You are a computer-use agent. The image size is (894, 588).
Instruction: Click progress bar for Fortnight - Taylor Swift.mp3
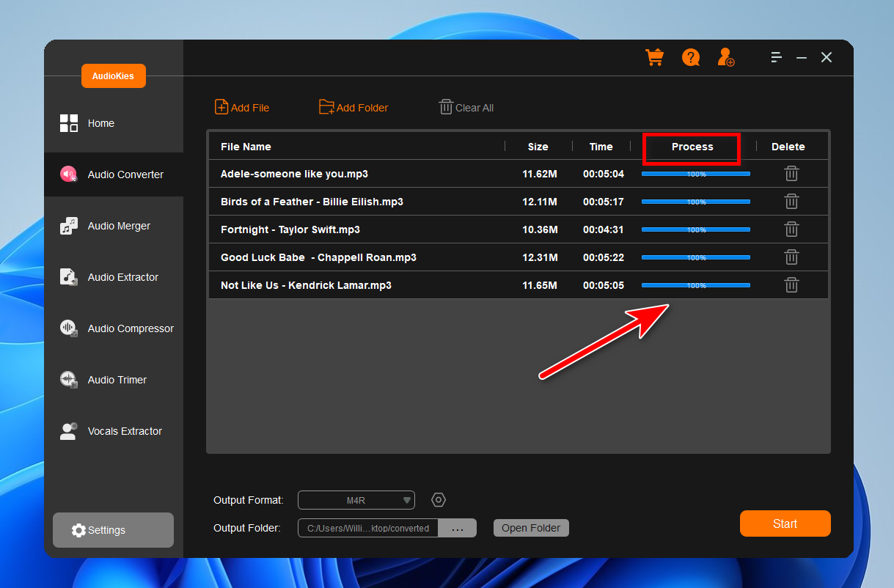pyautogui.click(x=696, y=229)
